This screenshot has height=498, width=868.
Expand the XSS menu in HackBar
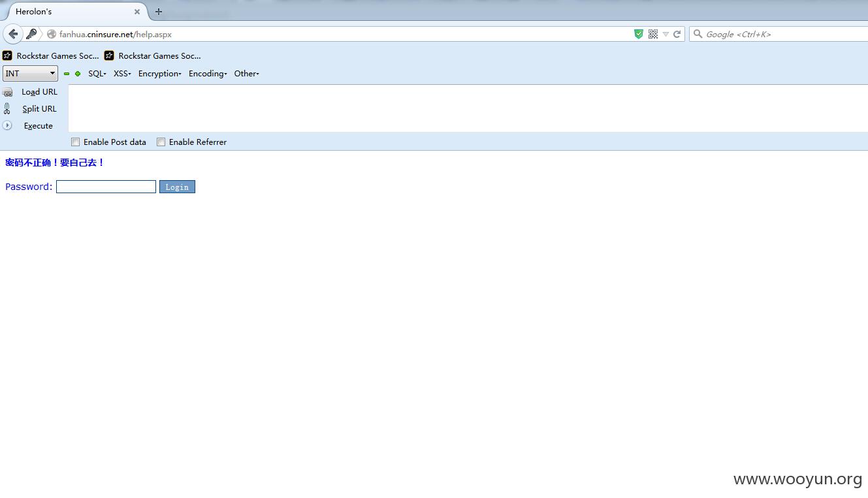(x=122, y=74)
